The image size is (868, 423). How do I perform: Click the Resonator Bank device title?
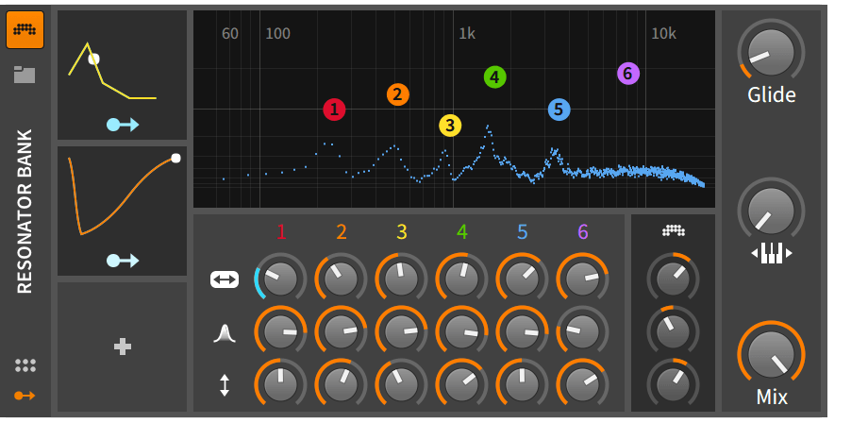pyautogui.click(x=25, y=211)
